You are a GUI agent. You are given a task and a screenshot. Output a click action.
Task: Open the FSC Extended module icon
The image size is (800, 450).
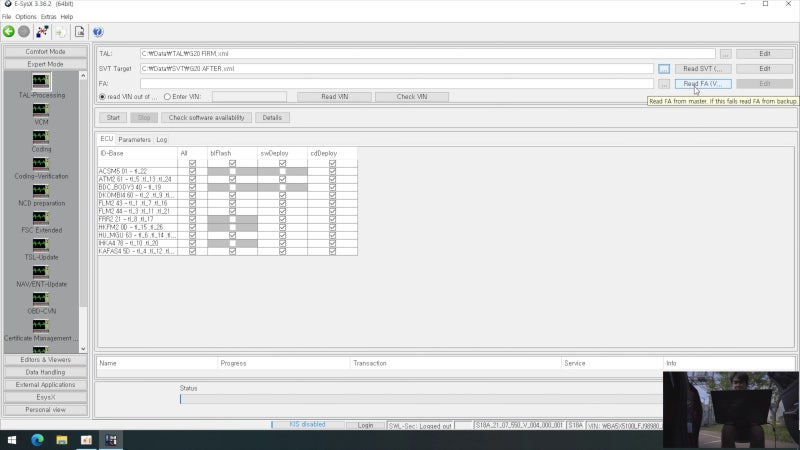(41, 217)
